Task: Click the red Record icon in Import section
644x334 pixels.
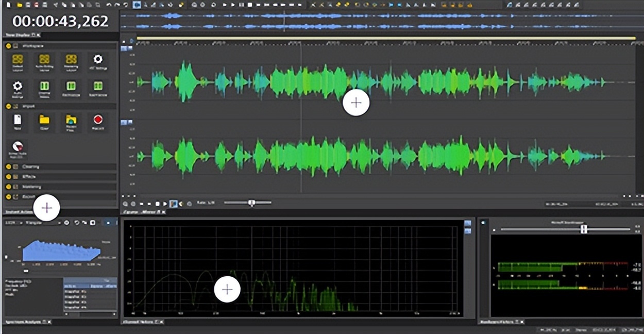Action: (98, 120)
